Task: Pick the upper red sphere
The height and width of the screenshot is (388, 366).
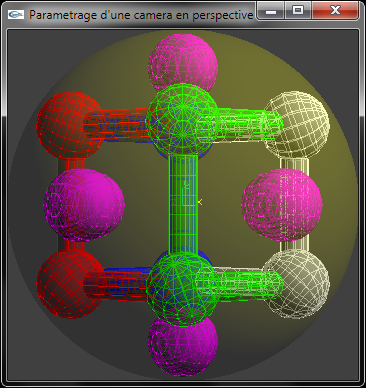Action: pyautogui.click(x=70, y=125)
